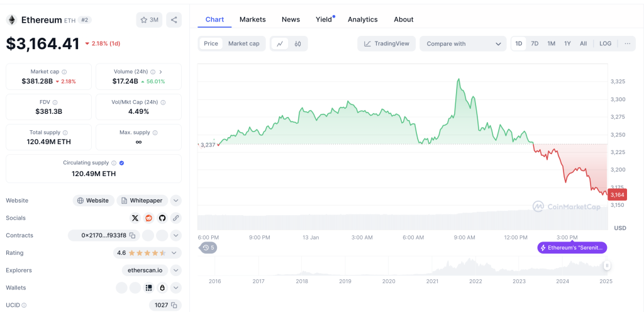Open the Whitepaper link

tap(143, 201)
